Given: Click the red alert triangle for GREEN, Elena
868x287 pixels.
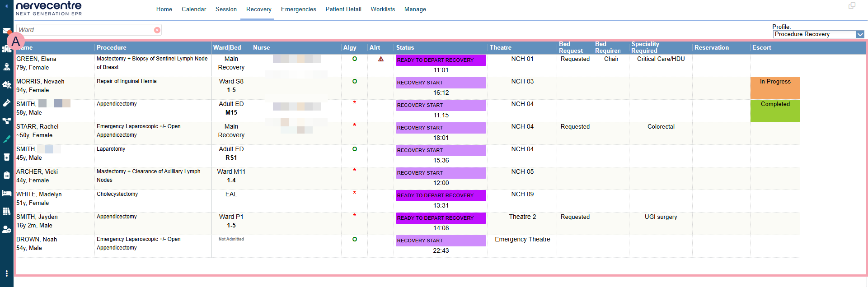Looking at the screenshot, I should coord(381,59).
